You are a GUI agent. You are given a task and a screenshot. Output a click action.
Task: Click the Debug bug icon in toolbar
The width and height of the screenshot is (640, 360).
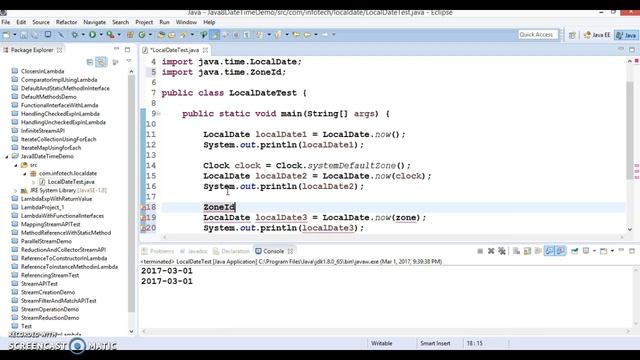75,35
